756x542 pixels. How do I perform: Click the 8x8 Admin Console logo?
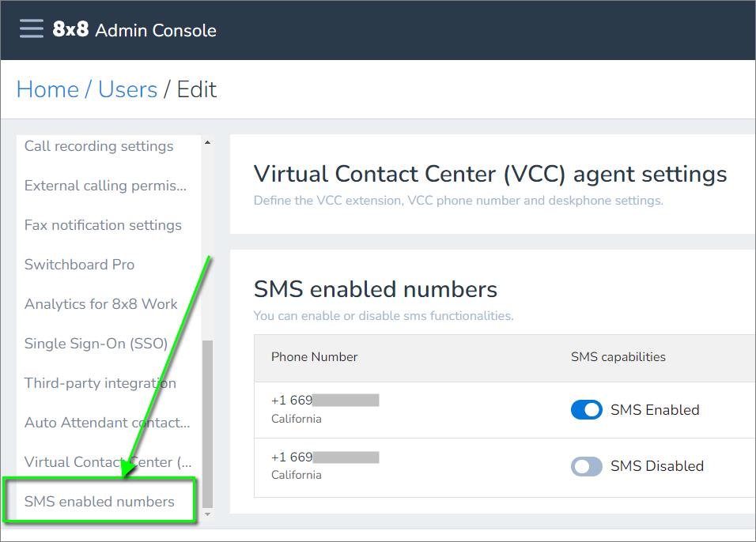[134, 30]
